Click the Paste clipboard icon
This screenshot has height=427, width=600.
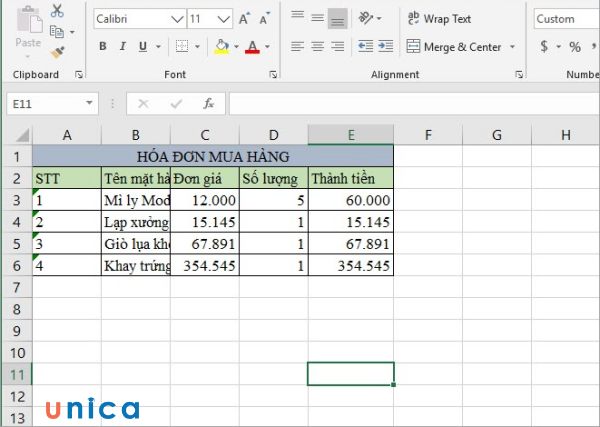click(x=29, y=19)
